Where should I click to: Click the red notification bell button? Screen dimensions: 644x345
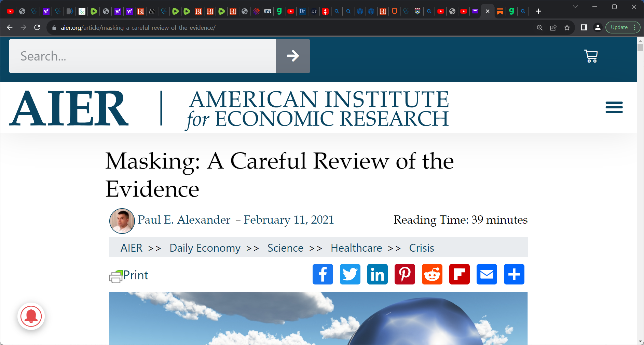pos(31,317)
